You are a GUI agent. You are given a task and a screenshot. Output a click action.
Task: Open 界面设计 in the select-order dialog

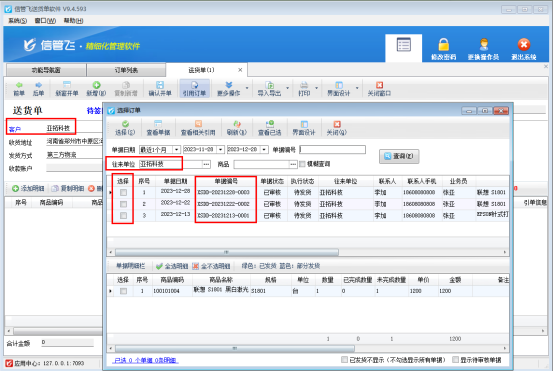tap(303, 128)
